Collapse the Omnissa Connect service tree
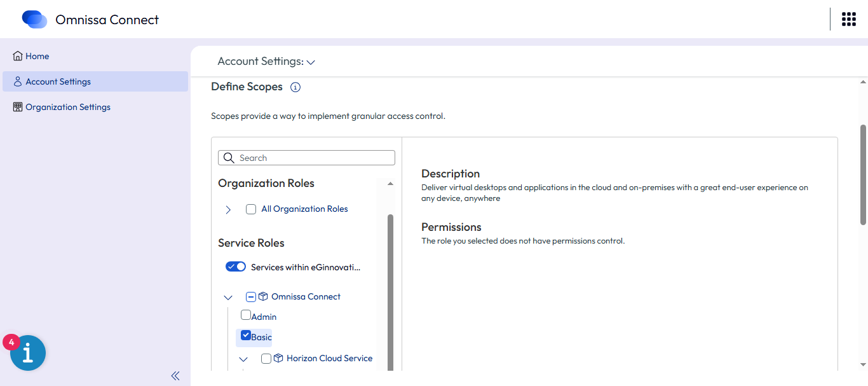The image size is (868, 386). [228, 297]
